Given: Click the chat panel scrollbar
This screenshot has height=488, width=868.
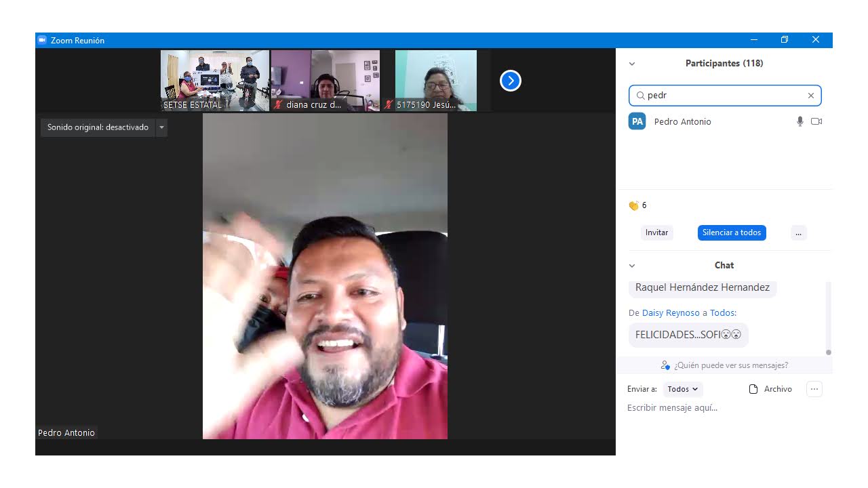Looking at the screenshot, I should tap(828, 318).
